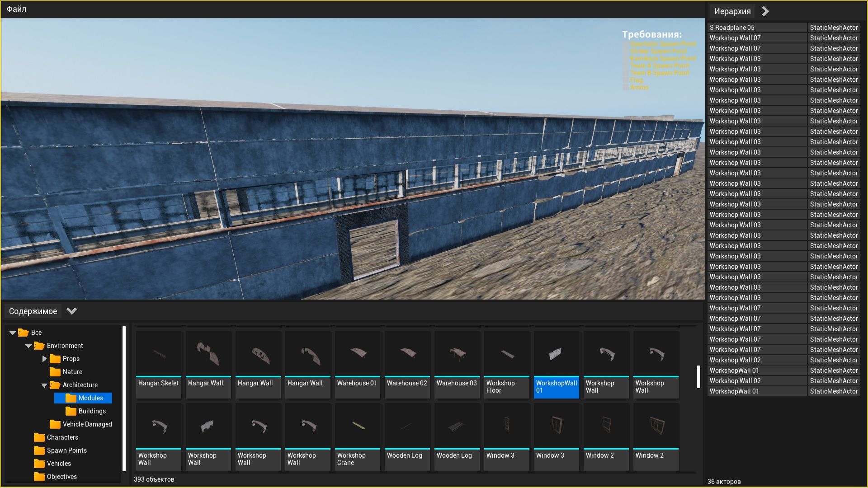Select the Workshop Floor asset
This screenshot has width=868, height=488.
coord(507,365)
